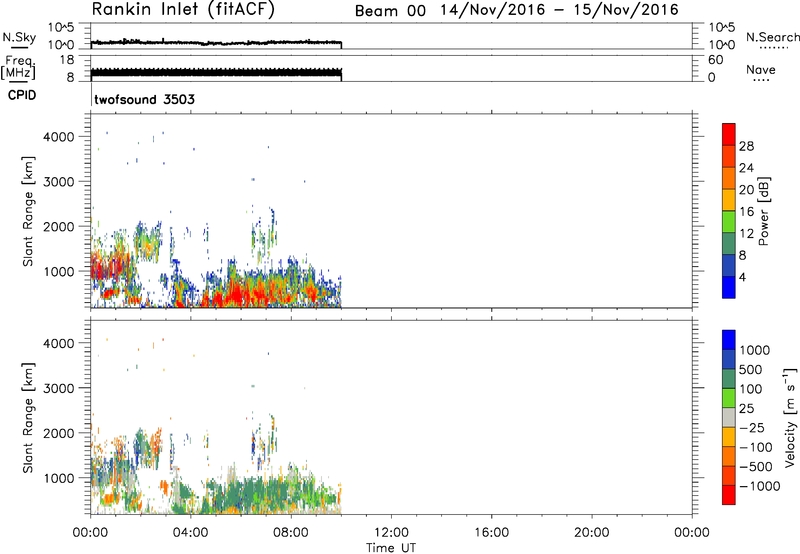This screenshot has height=554, width=800.
Task: Click the '4000' range label of the power panel
Action: coord(59,137)
